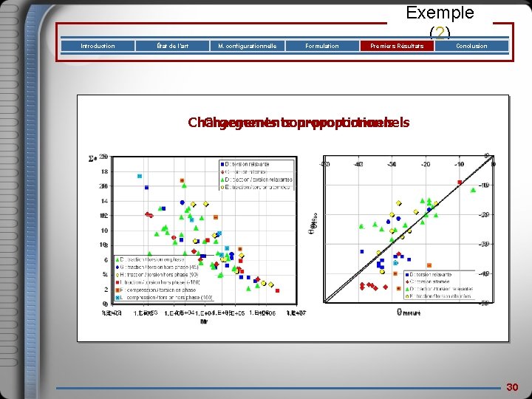532x399 pixels.
Task: Click 'D : traction / torsion en phase' legend entry
Action: 149,259
